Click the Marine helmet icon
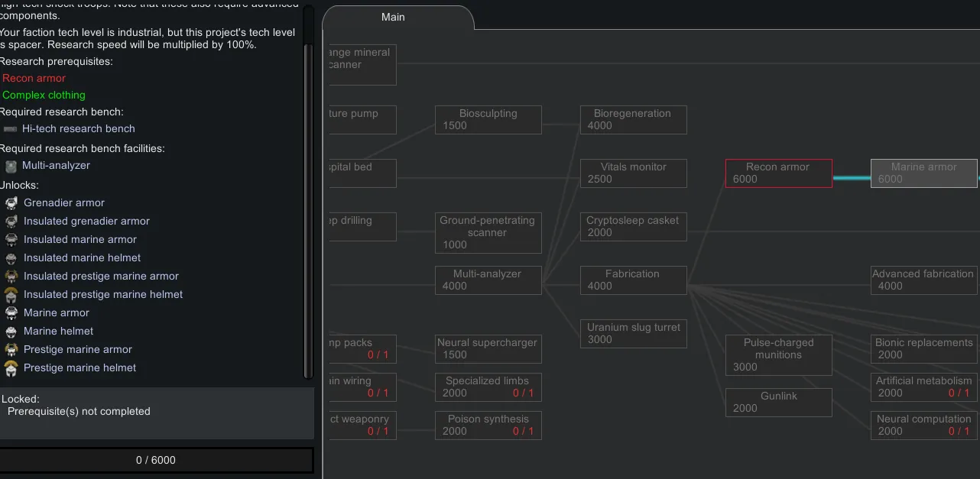Viewport: 980px width, 479px height. pos(11,332)
